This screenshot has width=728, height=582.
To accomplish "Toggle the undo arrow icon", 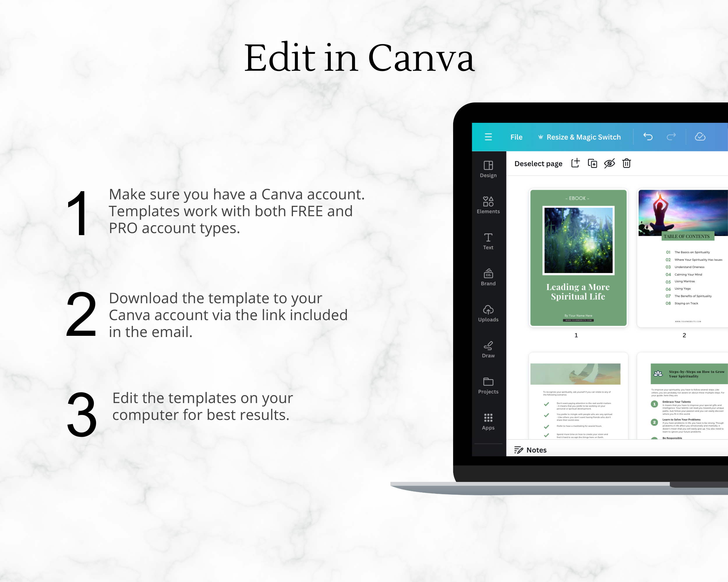I will click(649, 136).
